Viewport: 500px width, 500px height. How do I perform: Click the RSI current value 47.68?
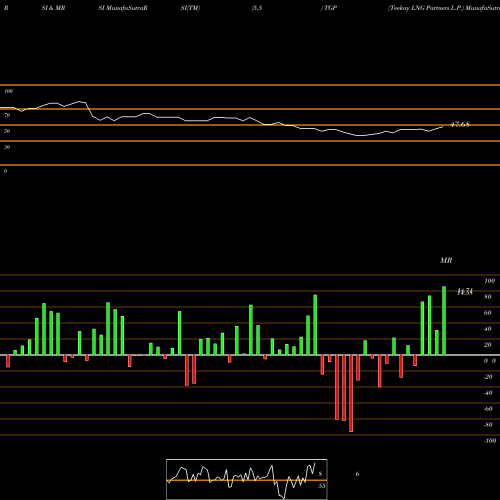(x=460, y=124)
